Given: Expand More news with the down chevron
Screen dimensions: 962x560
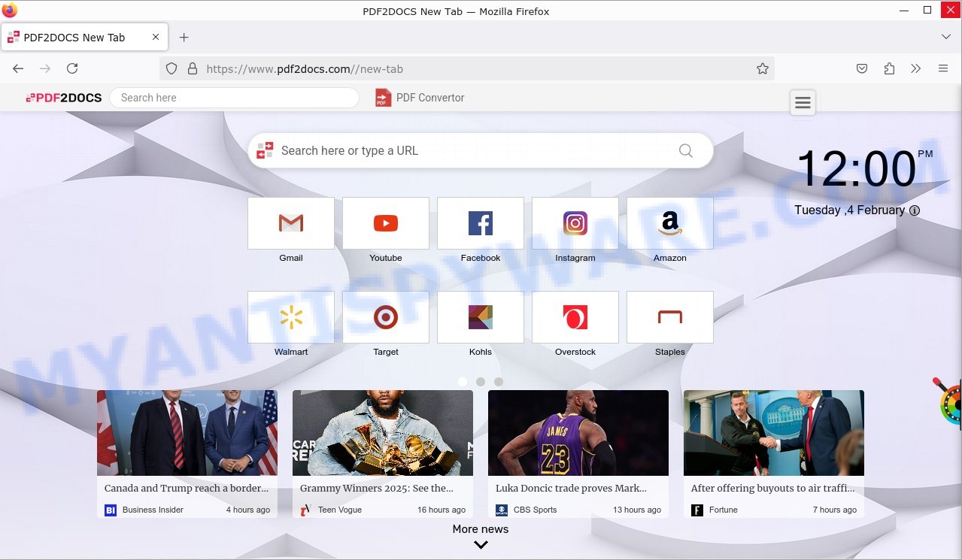Looking at the screenshot, I should click(481, 545).
